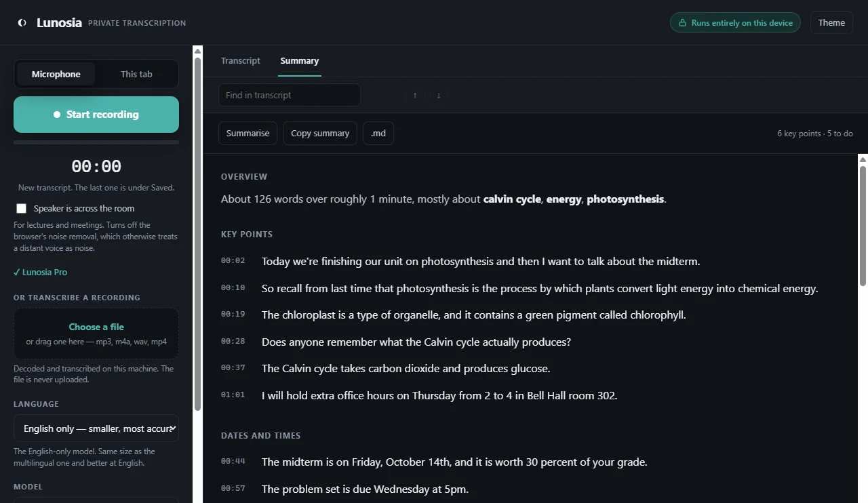Click the Lunosia crescent logo icon

click(22, 22)
